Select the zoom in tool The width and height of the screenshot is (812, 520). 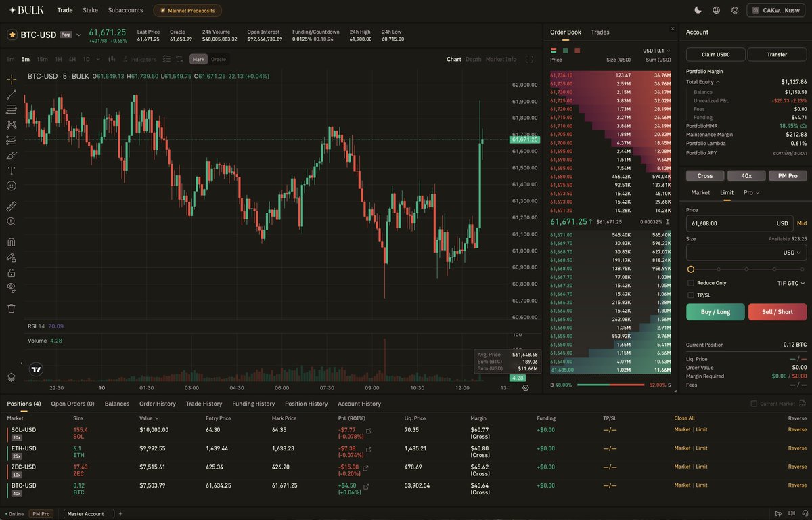point(11,221)
